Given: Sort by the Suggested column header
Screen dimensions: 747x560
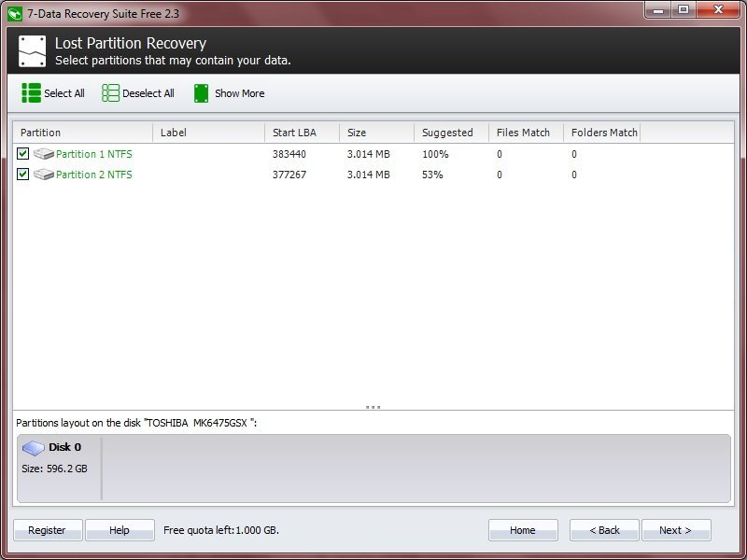Looking at the screenshot, I should [x=450, y=133].
